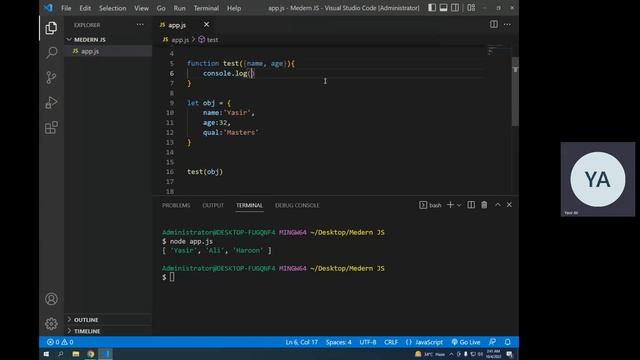Click the Explorer more actions ellipsis
Viewport: 640px width, 360px height.
tap(140, 24)
